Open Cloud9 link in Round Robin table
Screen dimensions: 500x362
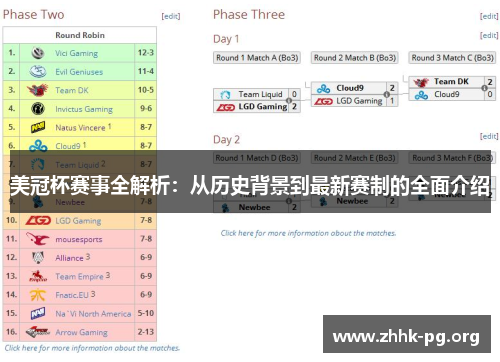tap(68, 146)
